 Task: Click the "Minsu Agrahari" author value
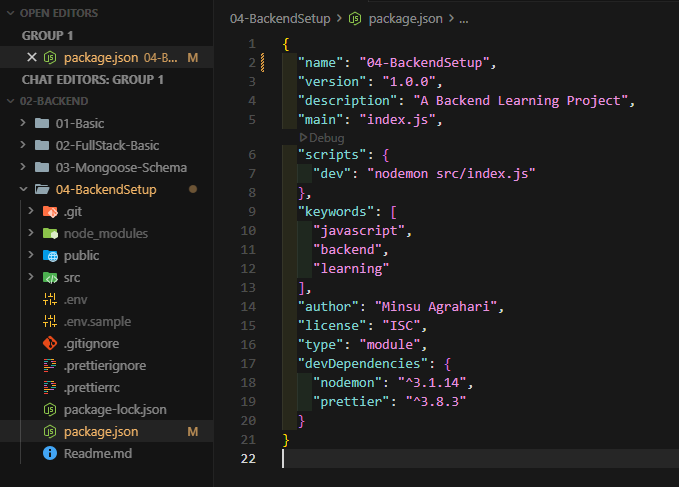[435, 306]
